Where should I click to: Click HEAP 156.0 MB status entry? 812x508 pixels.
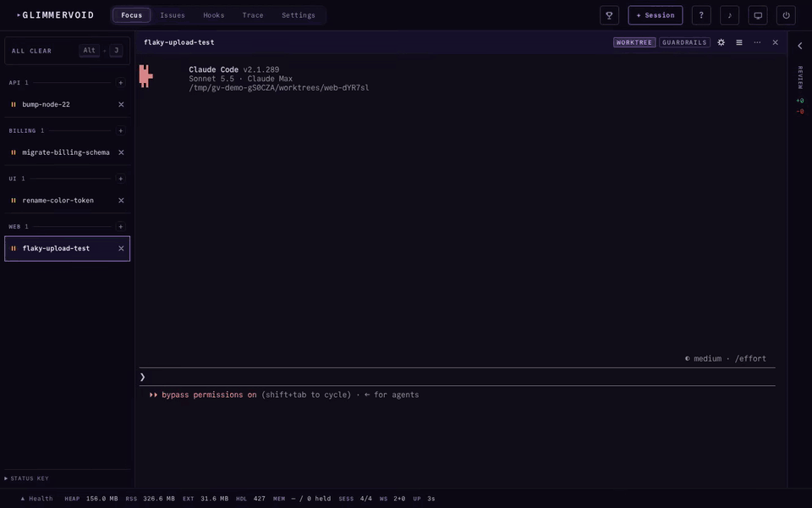[x=91, y=499]
